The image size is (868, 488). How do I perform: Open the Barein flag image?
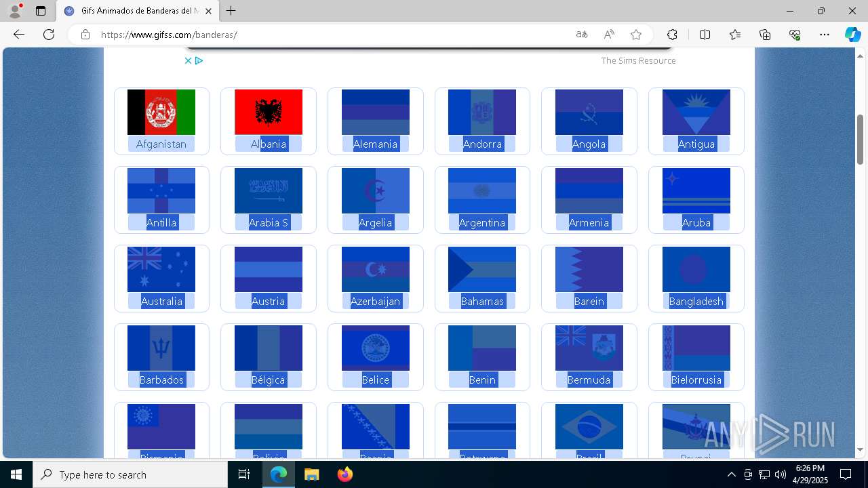coord(589,270)
